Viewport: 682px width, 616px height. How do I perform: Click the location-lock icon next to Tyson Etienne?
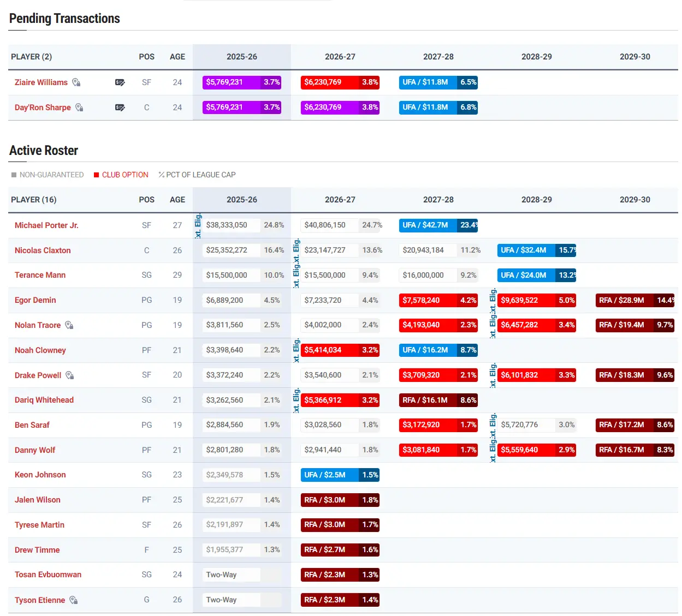(x=74, y=600)
